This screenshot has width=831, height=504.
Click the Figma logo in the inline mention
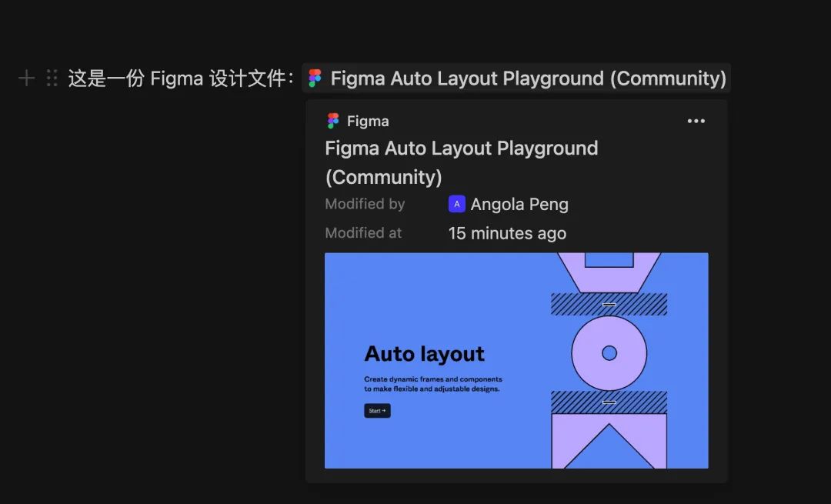[x=315, y=78]
